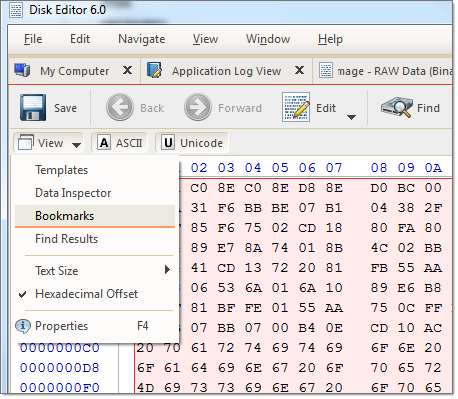The height and width of the screenshot is (399, 458).
Task: Choose Find Results menu entry
Action: 95,239
